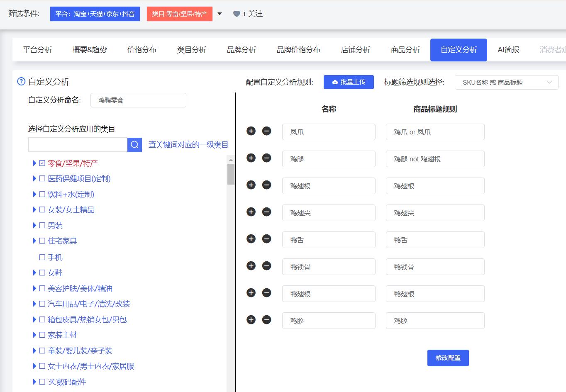
Task: Click the category tree scroll-up arrow
Action: click(231, 160)
